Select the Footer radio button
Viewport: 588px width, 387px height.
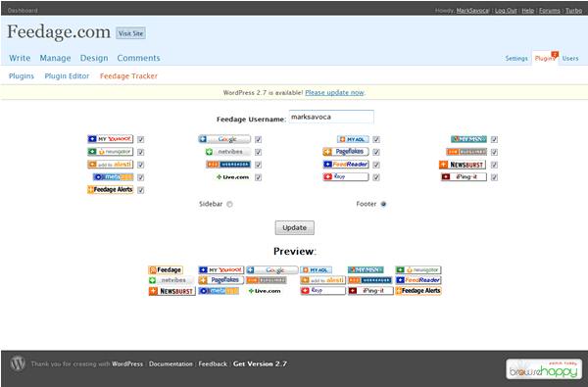383,204
